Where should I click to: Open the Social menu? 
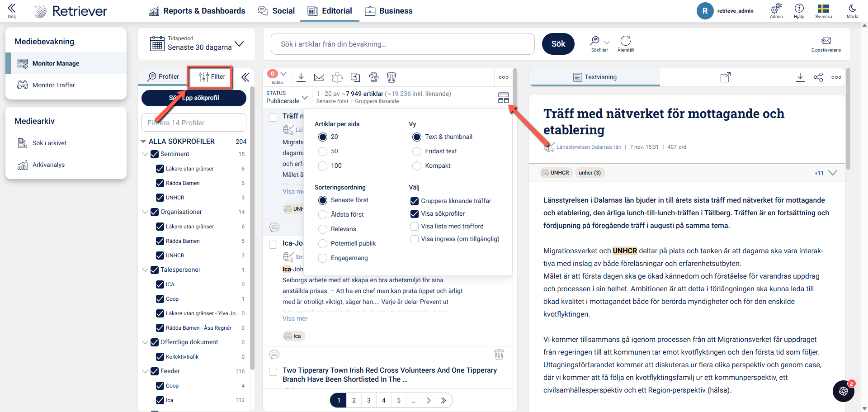point(276,11)
